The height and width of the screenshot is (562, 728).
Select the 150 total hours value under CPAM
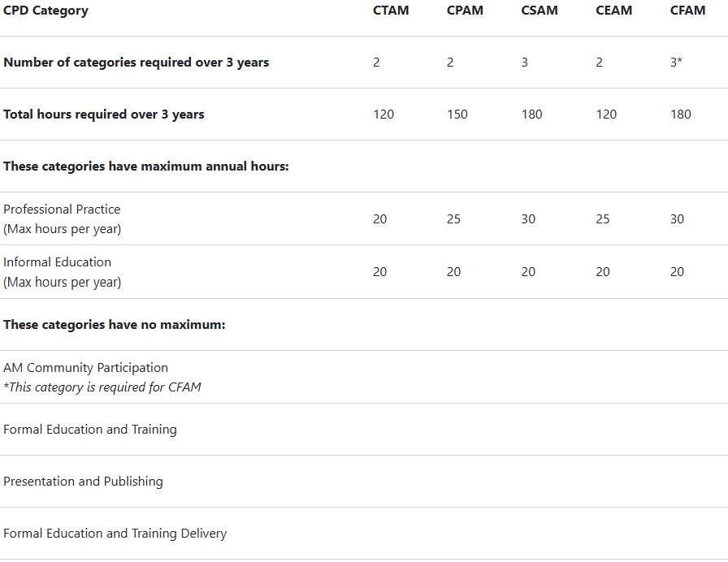pyautogui.click(x=457, y=115)
